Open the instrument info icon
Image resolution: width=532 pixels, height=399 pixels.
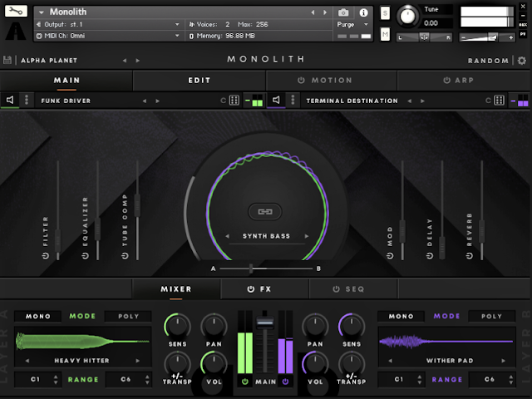[363, 13]
